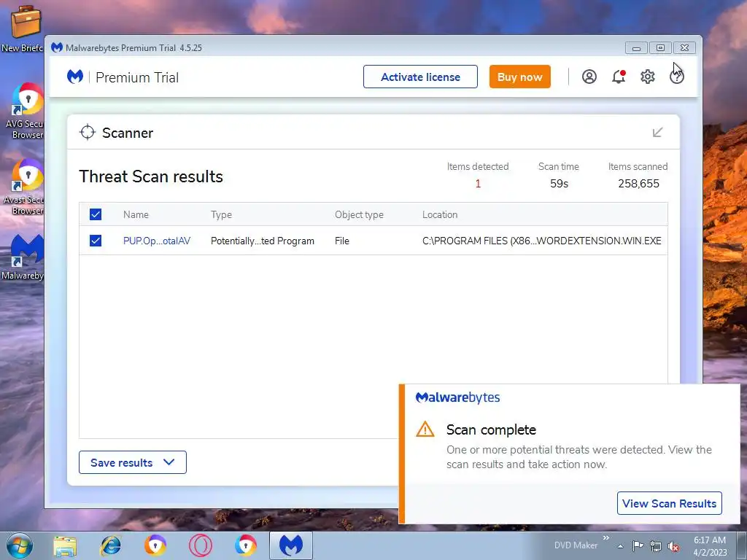Select the Malwarebytes desktop shortcut

(x=23, y=257)
